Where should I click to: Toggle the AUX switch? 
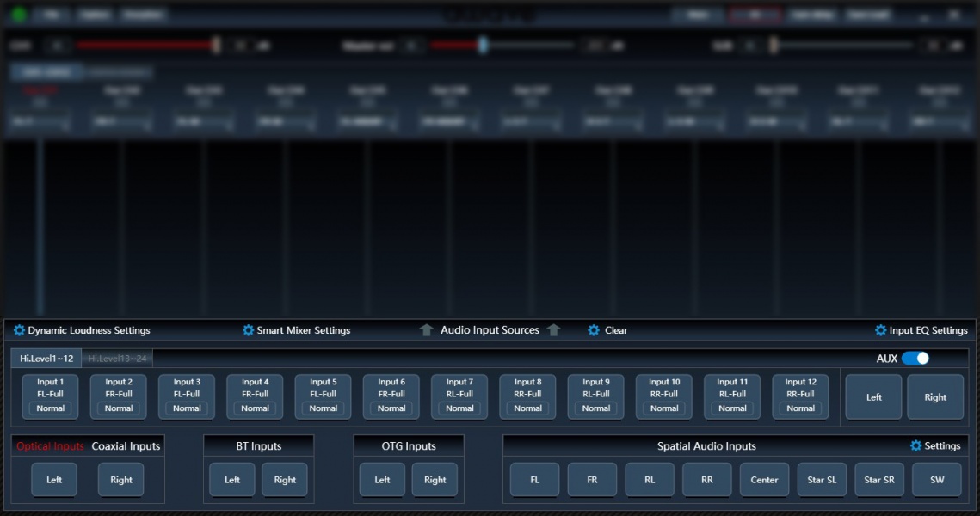click(915, 359)
